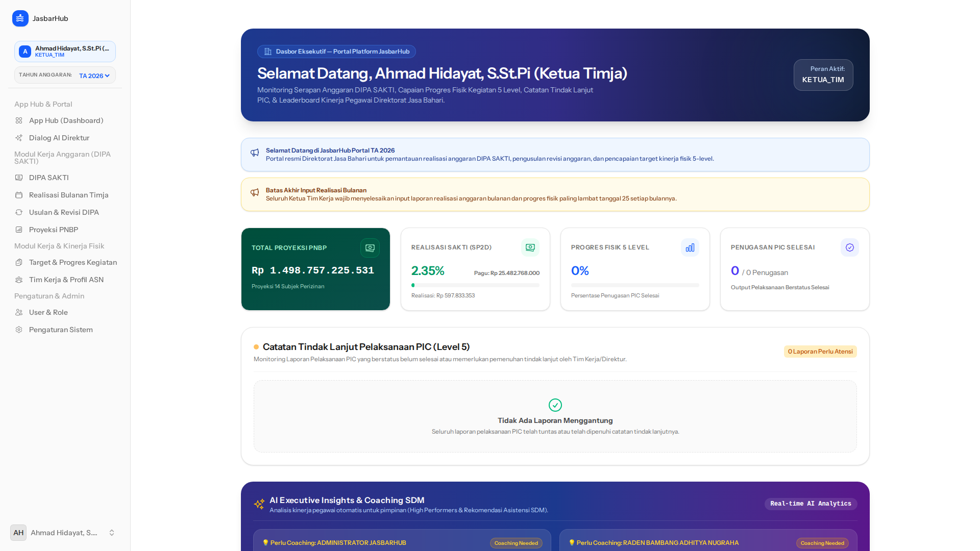Image resolution: width=980 pixels, height=551 pixels.
Task: Click the banknote icon on Realisasi SAKTI card
Action: (x=530, y=247)
